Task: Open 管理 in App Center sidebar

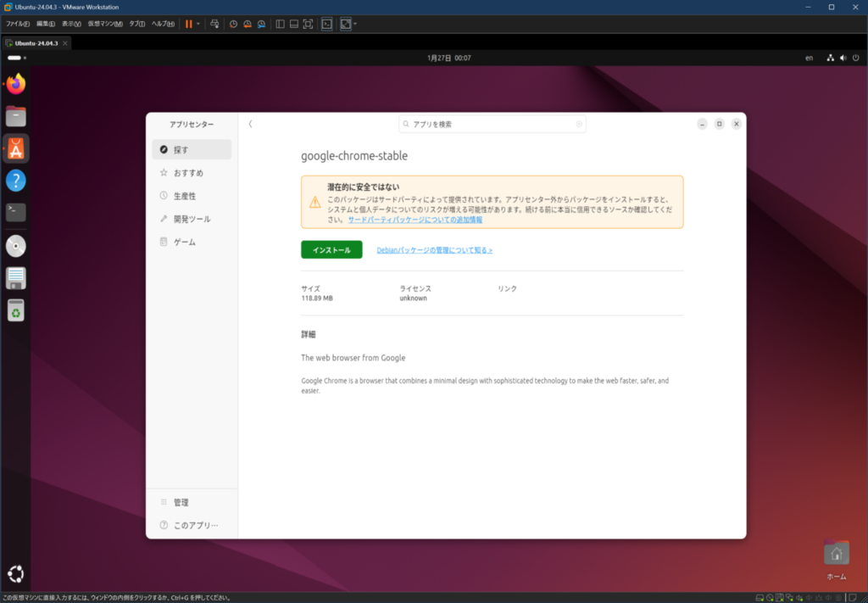Action: tap(192, 502)
